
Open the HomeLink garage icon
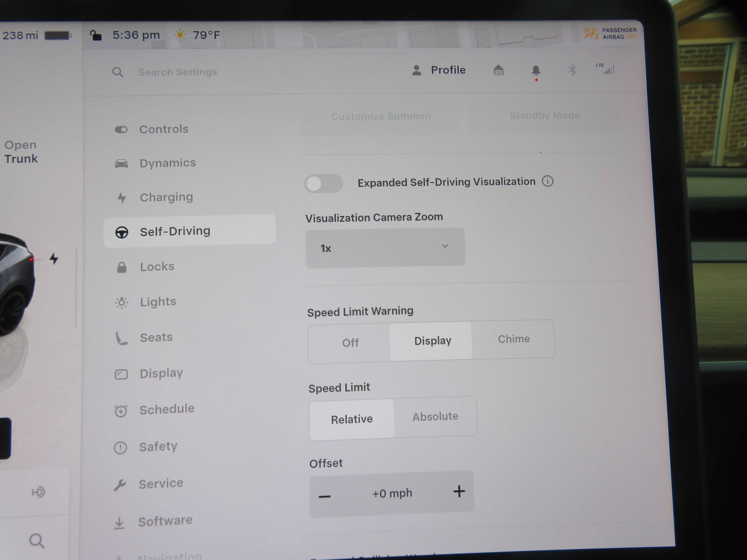click(x=498, y=70)
